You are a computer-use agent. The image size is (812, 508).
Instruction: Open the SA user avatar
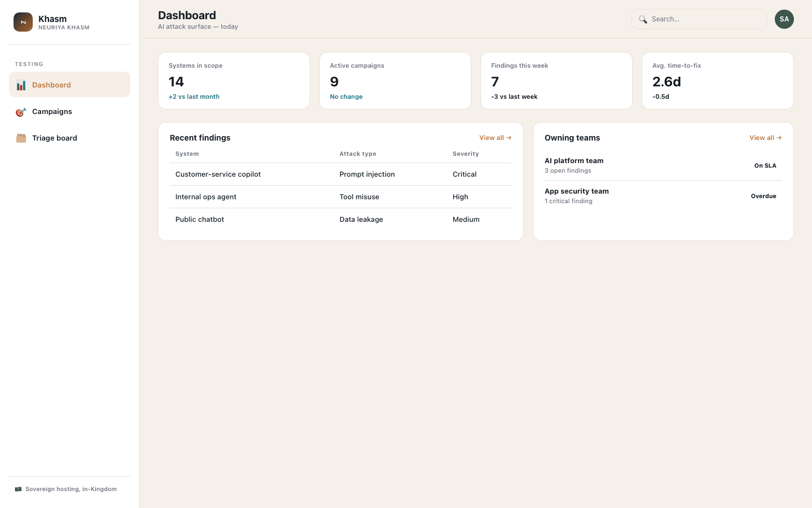click(x=784, y=19)
